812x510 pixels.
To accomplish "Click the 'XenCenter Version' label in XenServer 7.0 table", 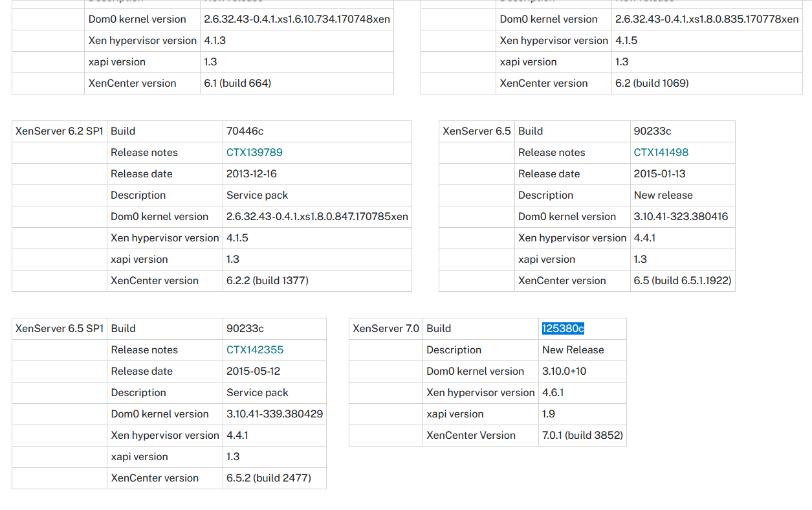I will coord(471,436).
